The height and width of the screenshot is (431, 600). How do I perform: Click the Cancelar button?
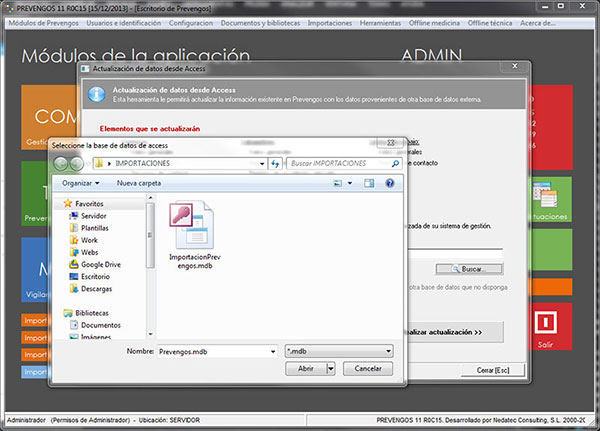coord(368,369)
